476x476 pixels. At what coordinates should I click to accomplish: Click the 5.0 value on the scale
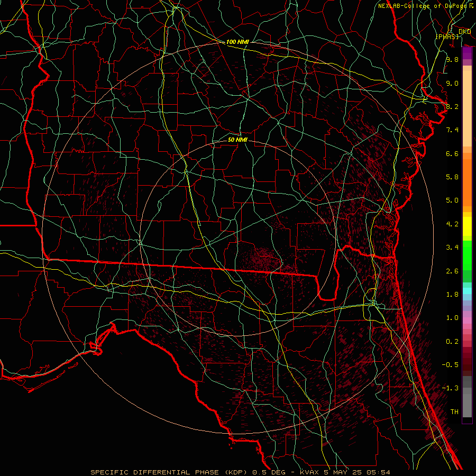pyautogui.click(x=452, y=200)
